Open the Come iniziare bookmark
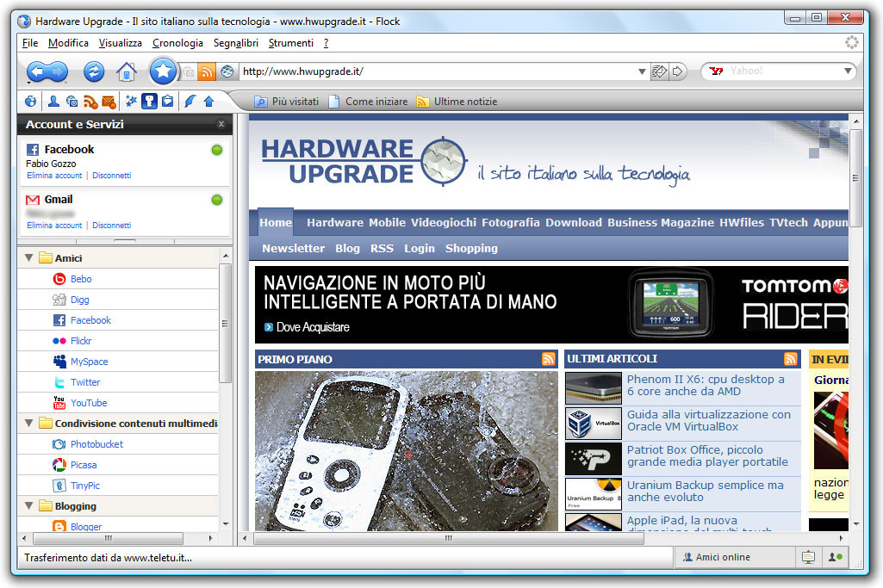This screenshot has width=883, height=588. point(369,102)
